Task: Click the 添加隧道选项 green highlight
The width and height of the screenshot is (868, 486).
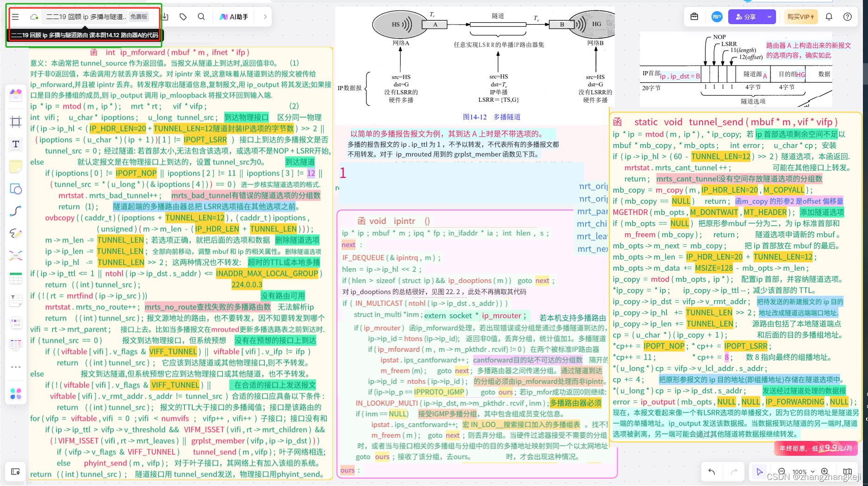Action: [822, 212]
